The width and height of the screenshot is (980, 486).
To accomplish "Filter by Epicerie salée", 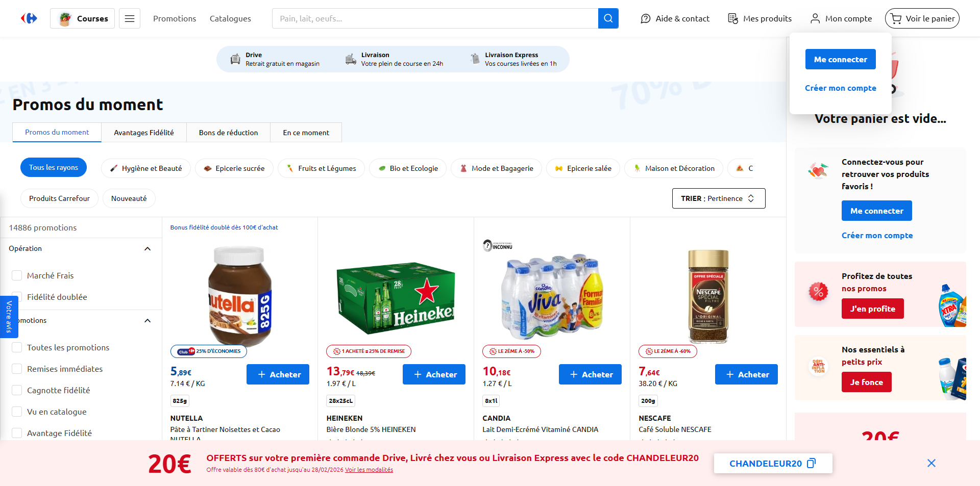I will (583, 168).
